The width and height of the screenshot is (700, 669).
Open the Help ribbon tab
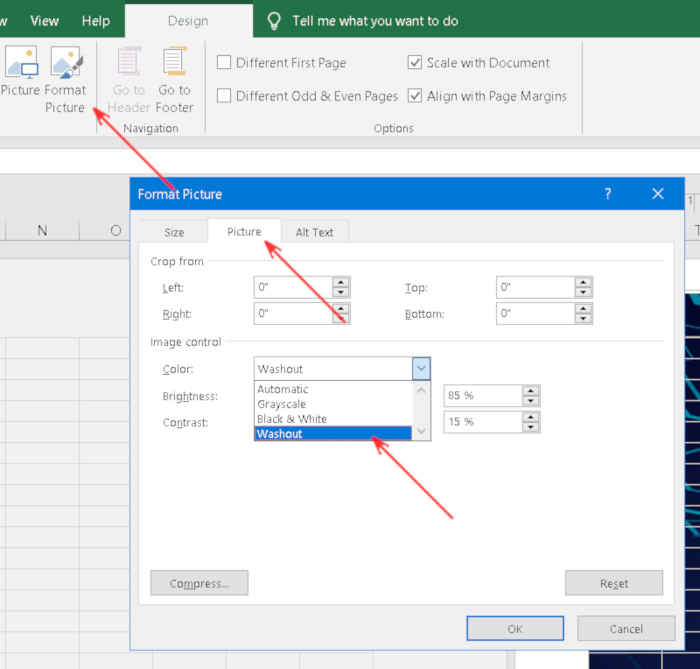pos(96,21)
